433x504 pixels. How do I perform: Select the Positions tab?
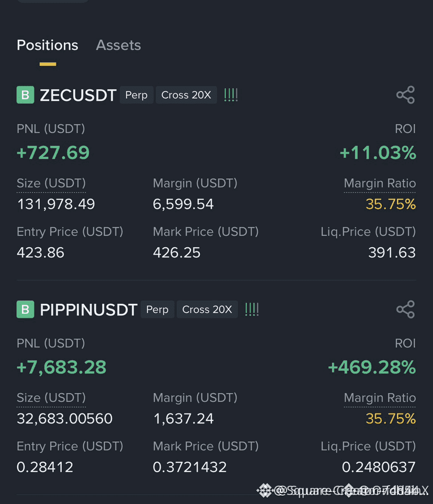pos(48,45)
